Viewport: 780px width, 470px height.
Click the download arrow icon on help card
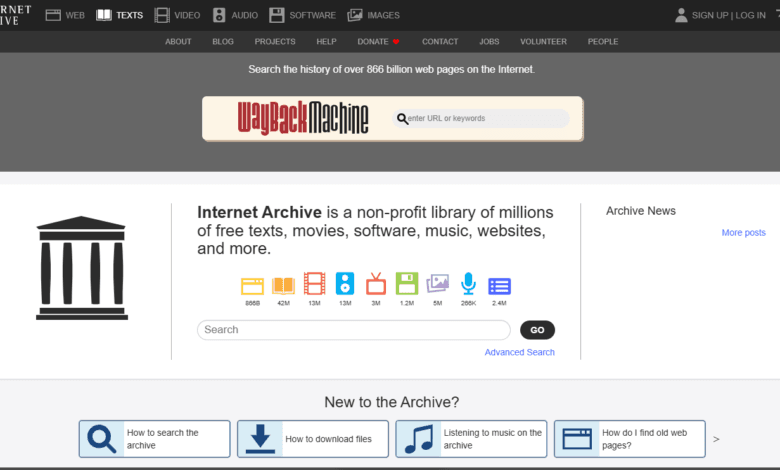click(260, 439)
